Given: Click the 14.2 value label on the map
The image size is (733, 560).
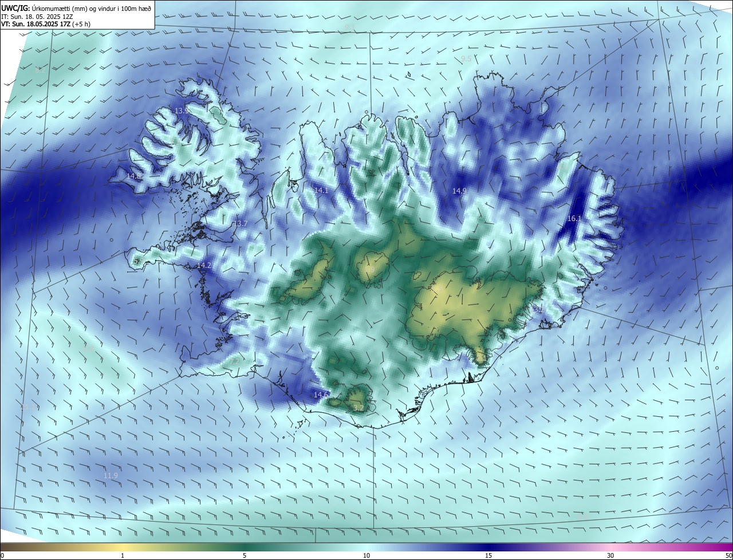Looking at the screenshot, I should [x=204, y=266].
